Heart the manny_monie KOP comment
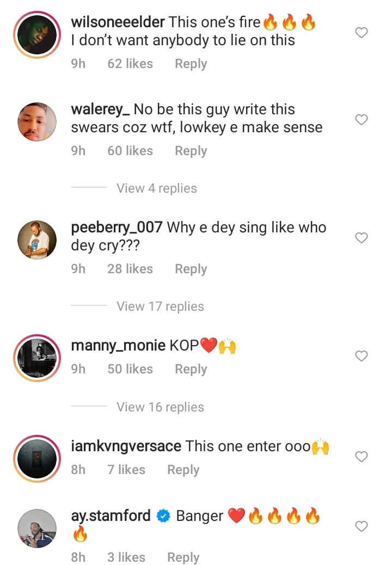This screenshot has height=565, width=392. [x=362, y=356]
